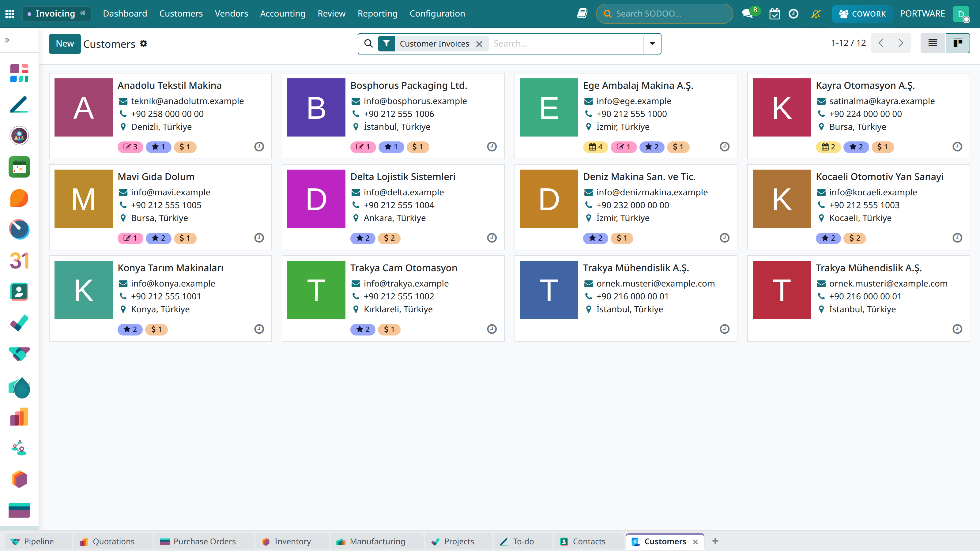Viewport: 980px width, 551px height.
Task: Open the To-do pencil sidebar app
Action: coord(19,105)
